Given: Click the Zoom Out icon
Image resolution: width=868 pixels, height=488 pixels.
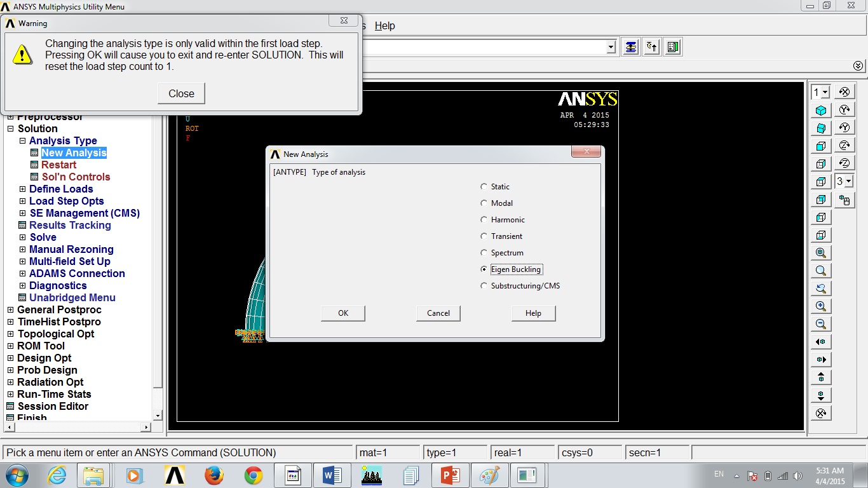Looking at the screenshot, I should pyautogui.click(x=820, y=324).
